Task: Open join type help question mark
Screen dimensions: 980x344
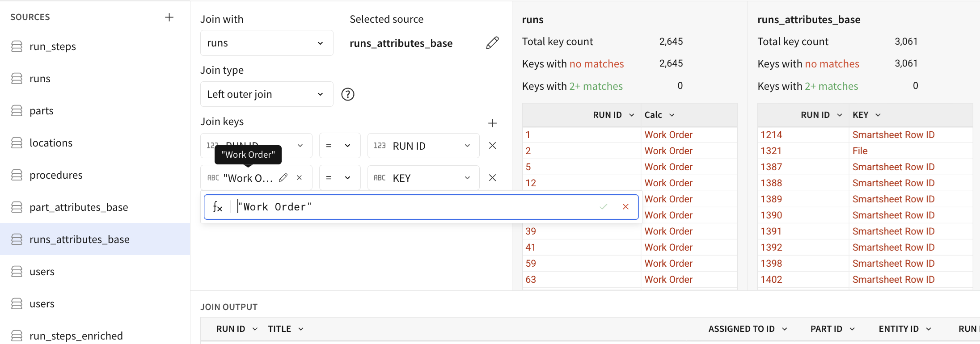Action: coord(348,94)
